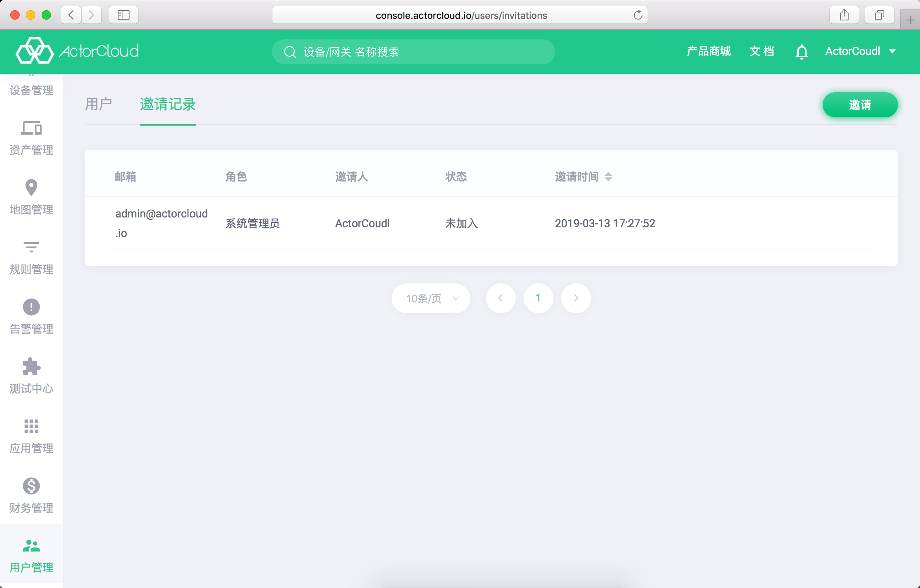Open notifications via the bell icon
This screenshot has width=920, height=588.
[x=801, y=52]
